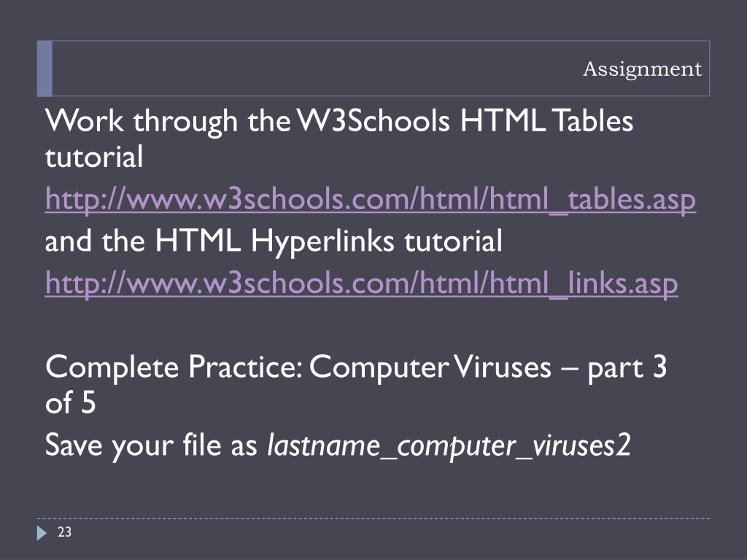Click the 'of 5' text line
Viewport: 747px width, 560px height.
click(x=71, y=402)
